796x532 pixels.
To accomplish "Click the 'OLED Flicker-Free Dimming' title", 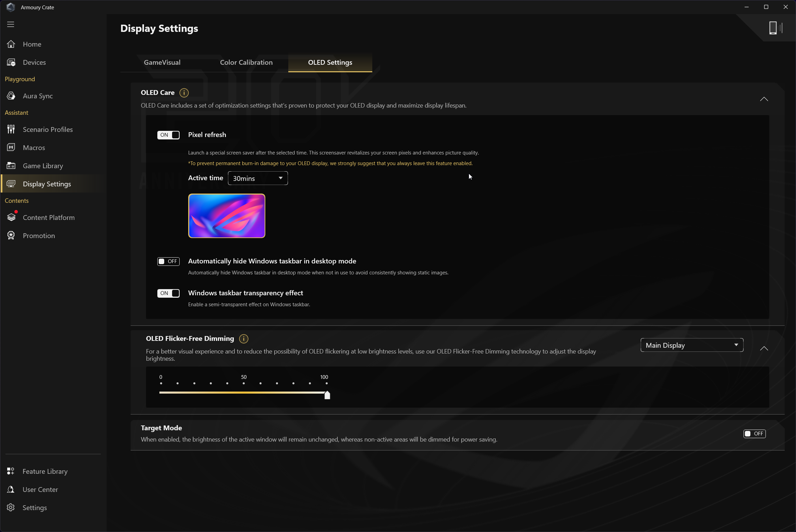I will click(x=190, y=338).
